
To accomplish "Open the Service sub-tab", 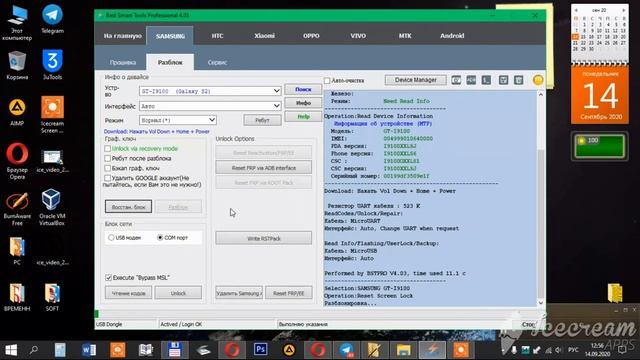I will 217,62.
